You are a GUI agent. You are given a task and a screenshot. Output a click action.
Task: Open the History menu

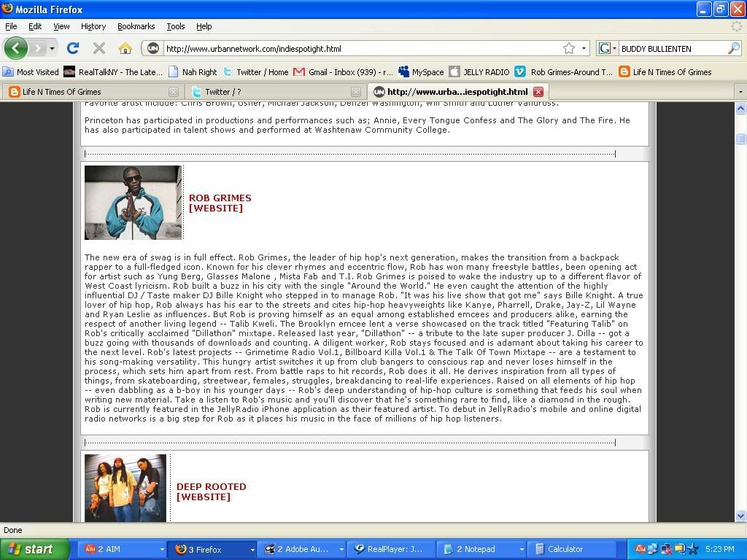(93, 26)
